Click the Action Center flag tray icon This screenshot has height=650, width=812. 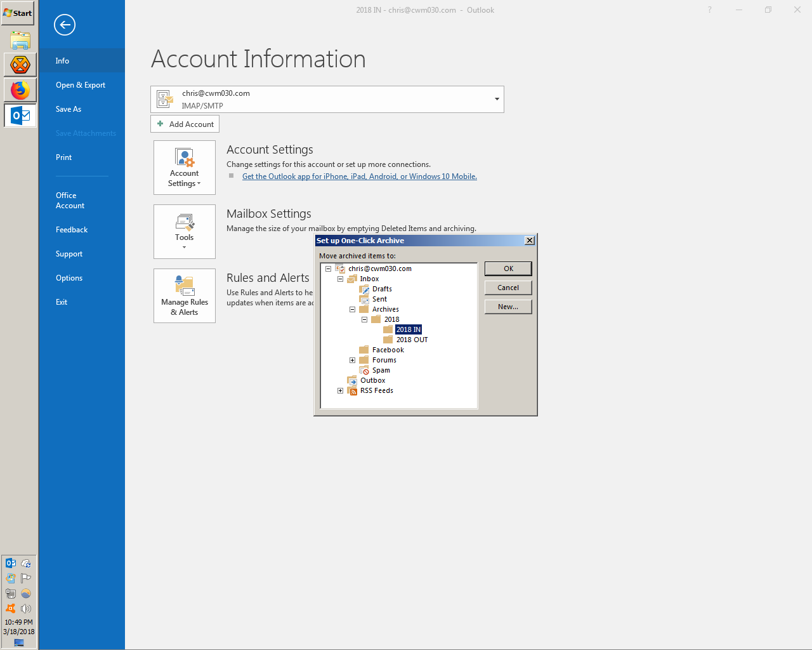point(26,578)
